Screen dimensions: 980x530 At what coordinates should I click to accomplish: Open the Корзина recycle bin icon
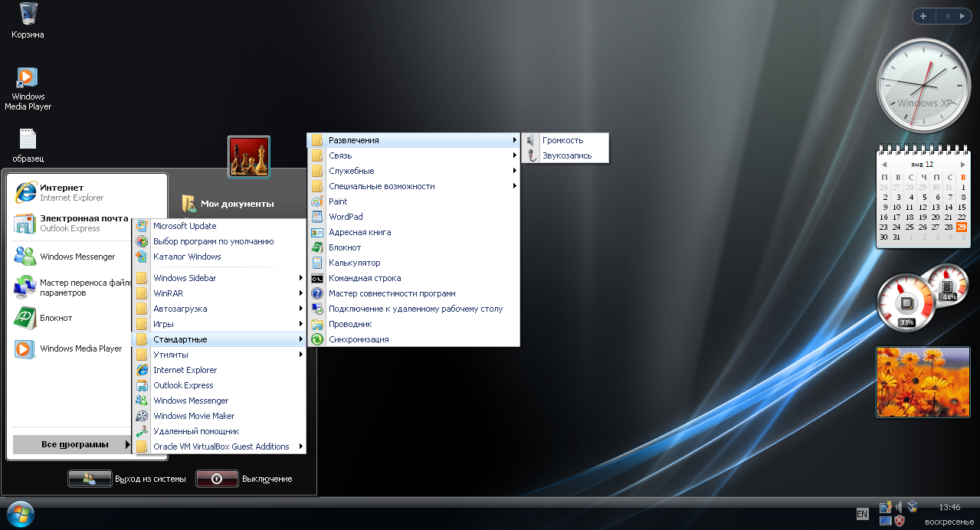28,21
